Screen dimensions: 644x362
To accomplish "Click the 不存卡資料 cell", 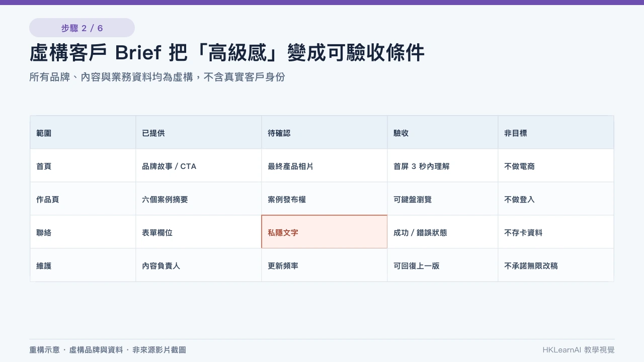I will 556,232.
